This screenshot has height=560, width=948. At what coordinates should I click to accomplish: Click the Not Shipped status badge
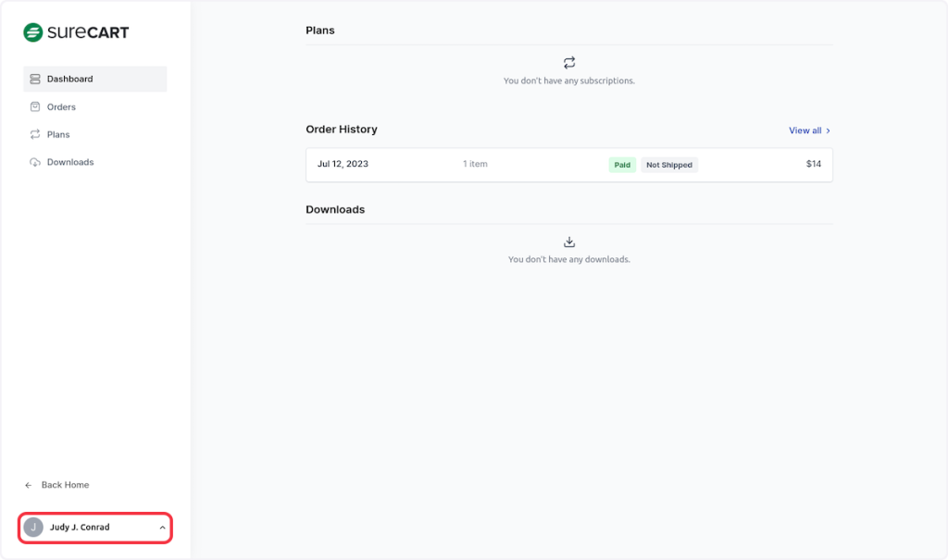point(669,165)
